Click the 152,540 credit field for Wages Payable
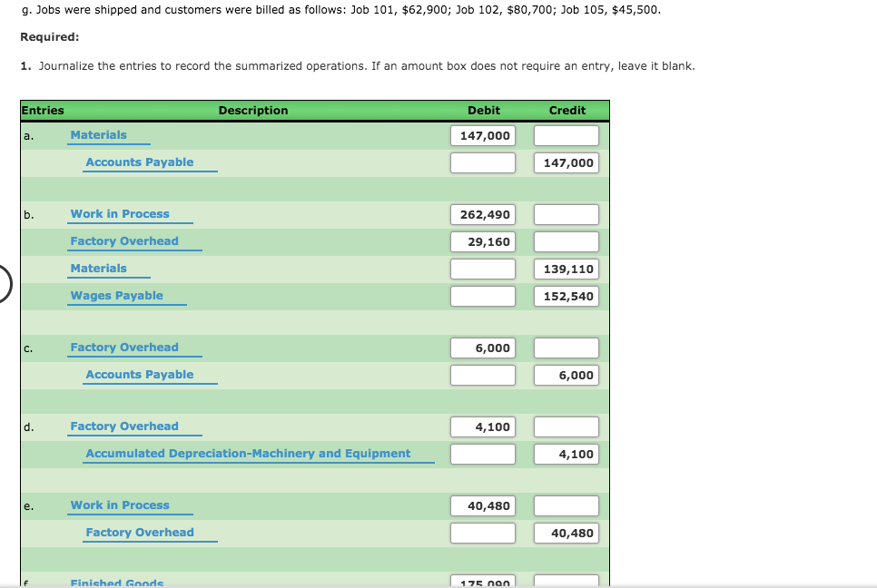 566,295
